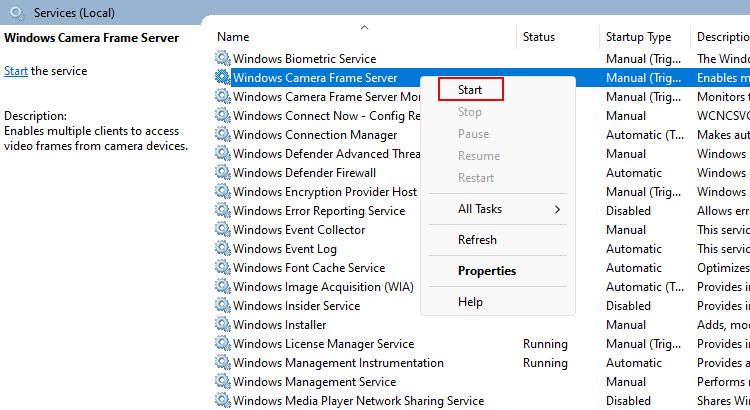Select the Windows Error Reporting Service icon
This screenshot has height=410, width=750.
pyautogui.click(x=222, y=211)
